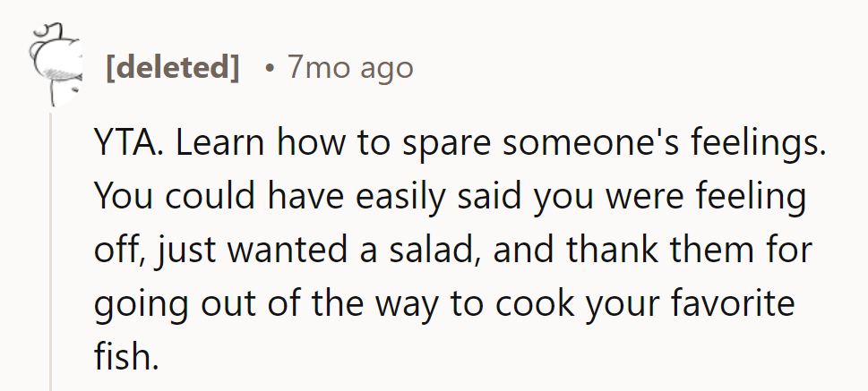Click the 7mo ago timestamp
Image resolution: width=868 pixels, height=391 pixels.
(350, 68)
